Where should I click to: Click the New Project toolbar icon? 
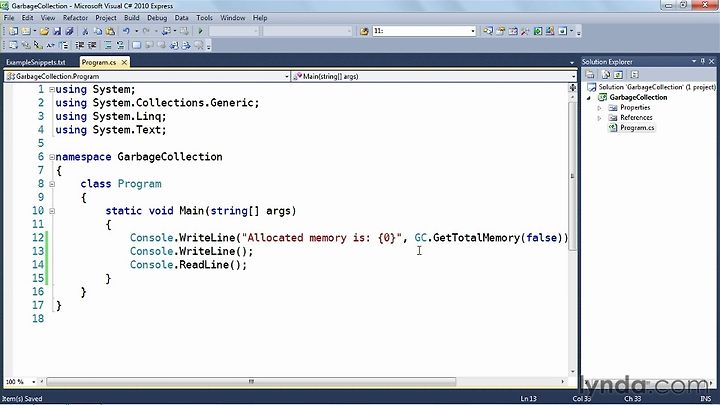[13, 31]
